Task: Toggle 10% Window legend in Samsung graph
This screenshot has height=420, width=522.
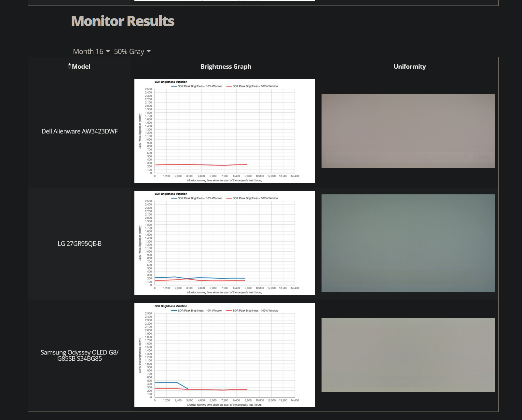Action: click(x=197, y=311)
